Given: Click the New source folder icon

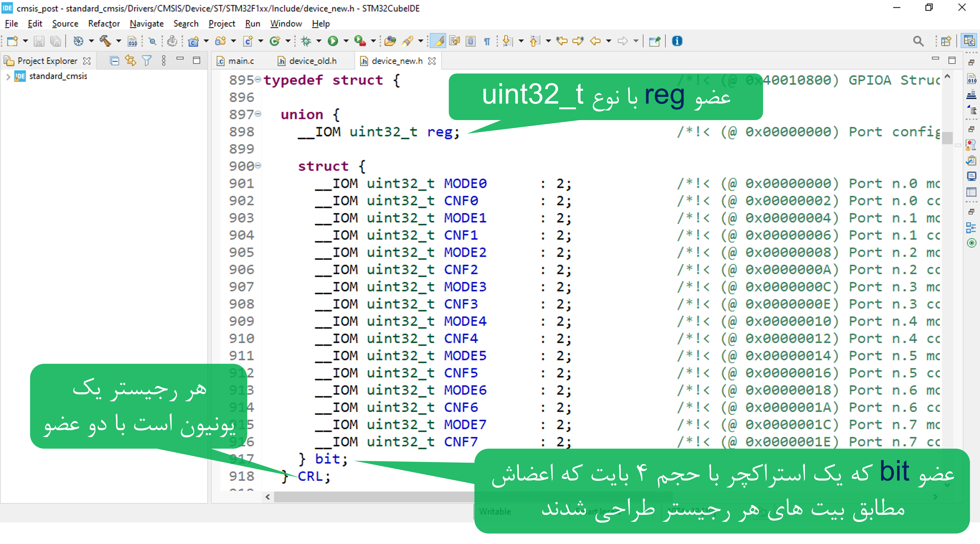Looking at the screenshot, I should point(221,41).
